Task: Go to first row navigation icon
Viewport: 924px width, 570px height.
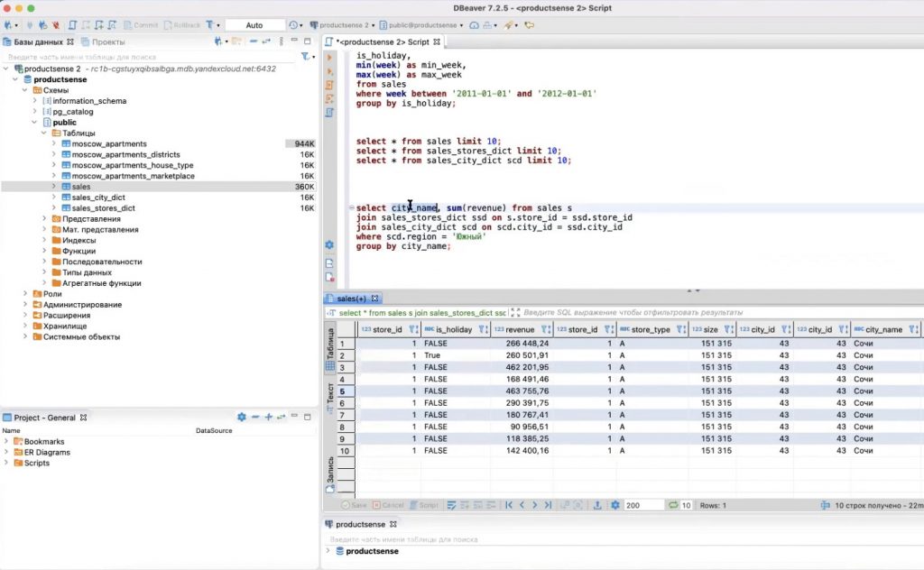Action: 509,505
